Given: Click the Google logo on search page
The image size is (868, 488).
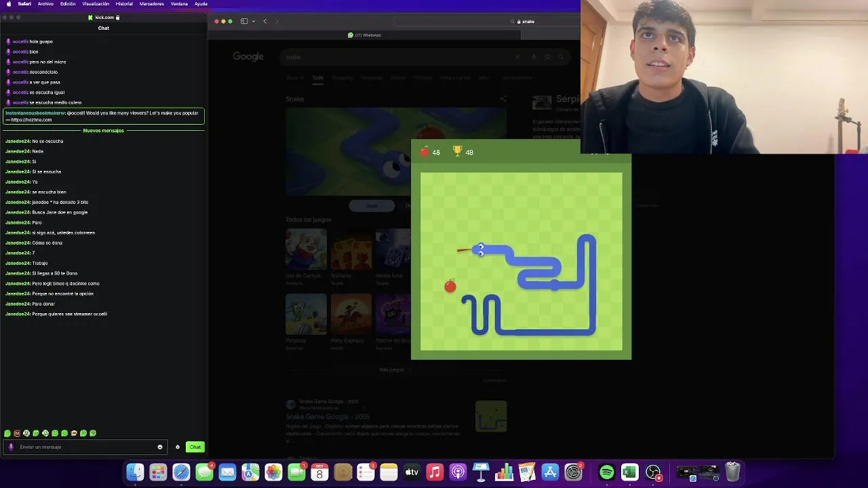Looking at the screenshot, I should [248, 57].
